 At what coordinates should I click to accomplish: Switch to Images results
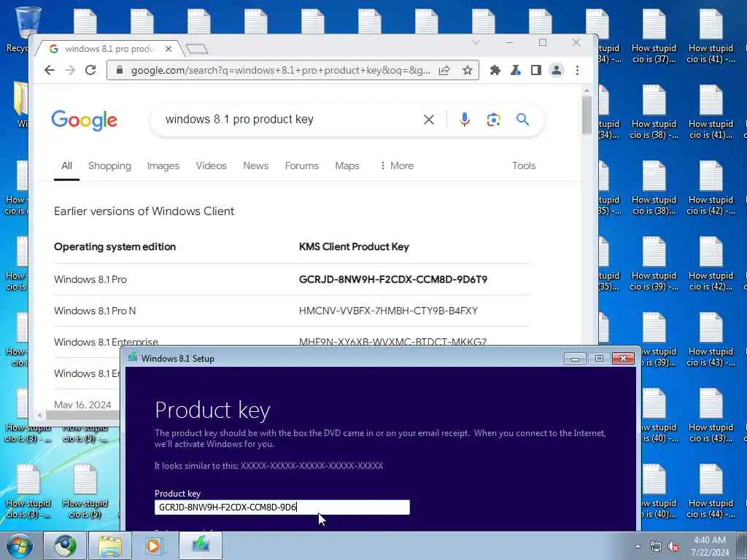[x=163, y=166]
